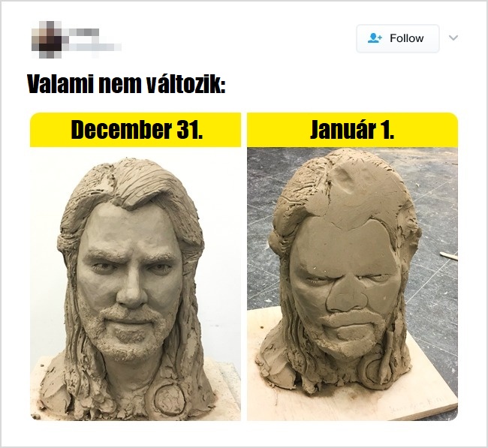This screenshot has width=488, height=448.
Task: Click the blurred username handle below the name
Action: click(95, 47)
